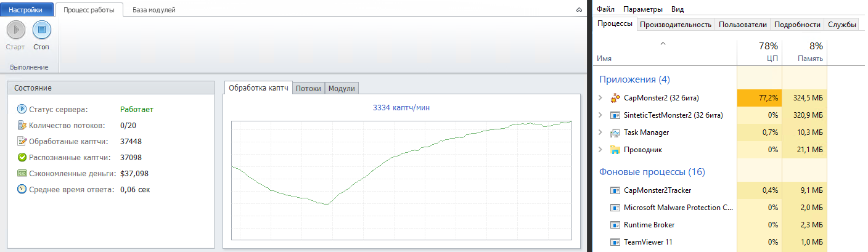Click the Количество потоков icon

pos(22,125)
